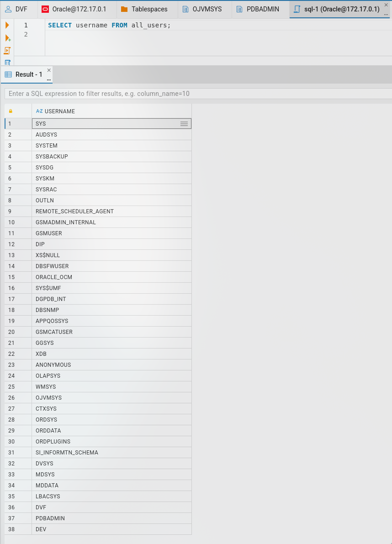
Task: Select the CTXSYS cell
Action: (111, 409)
